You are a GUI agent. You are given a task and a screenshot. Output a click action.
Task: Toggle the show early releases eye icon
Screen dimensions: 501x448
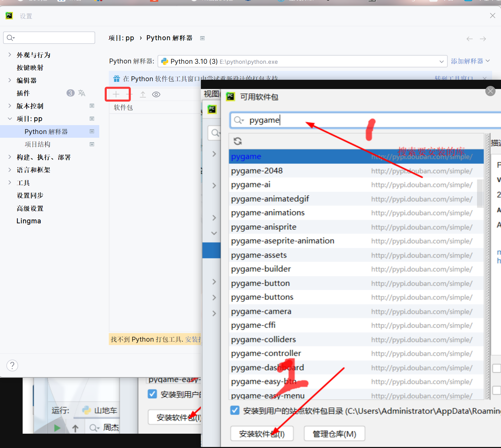pos(156,94)
